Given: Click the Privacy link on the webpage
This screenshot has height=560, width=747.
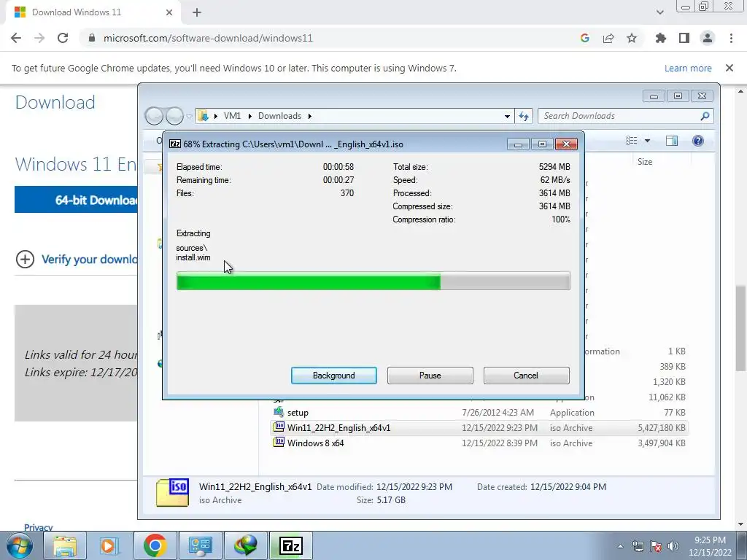Looking at the screenshot, I should pos(38,527).
